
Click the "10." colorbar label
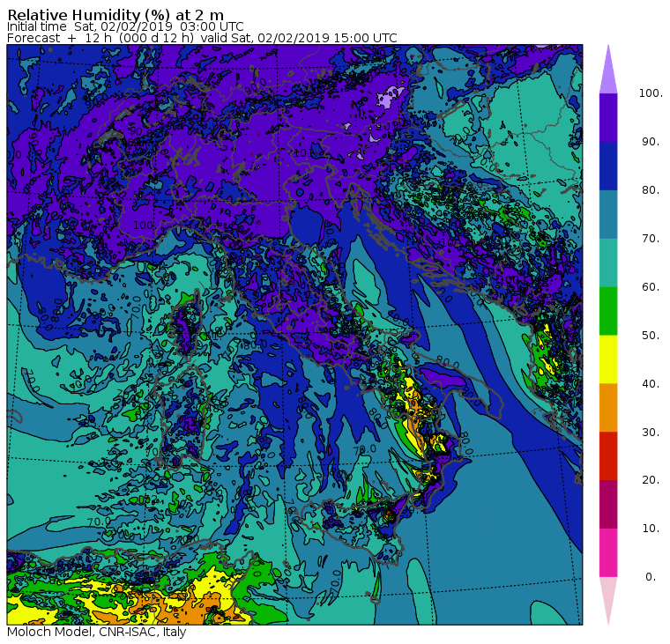click(x=651, y=529)
